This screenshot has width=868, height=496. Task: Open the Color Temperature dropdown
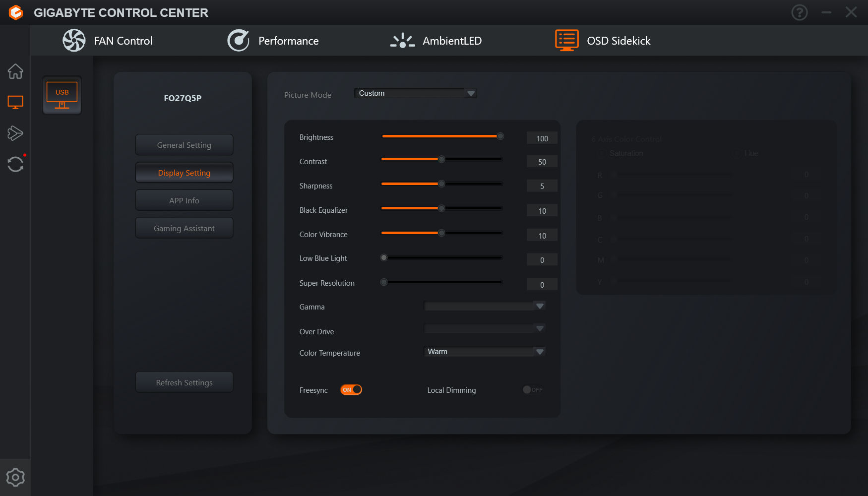coord(485,352)
